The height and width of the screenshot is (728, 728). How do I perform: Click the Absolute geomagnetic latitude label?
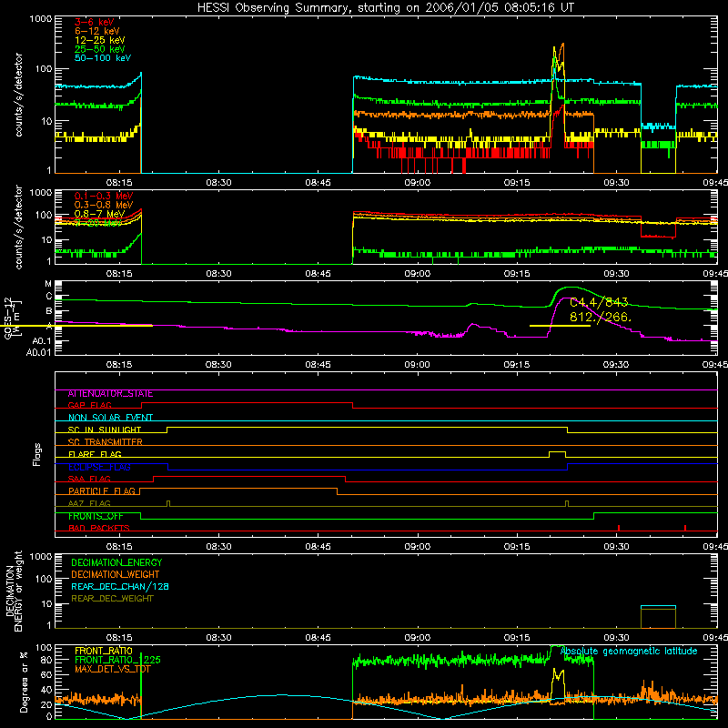tap(629, 652)
